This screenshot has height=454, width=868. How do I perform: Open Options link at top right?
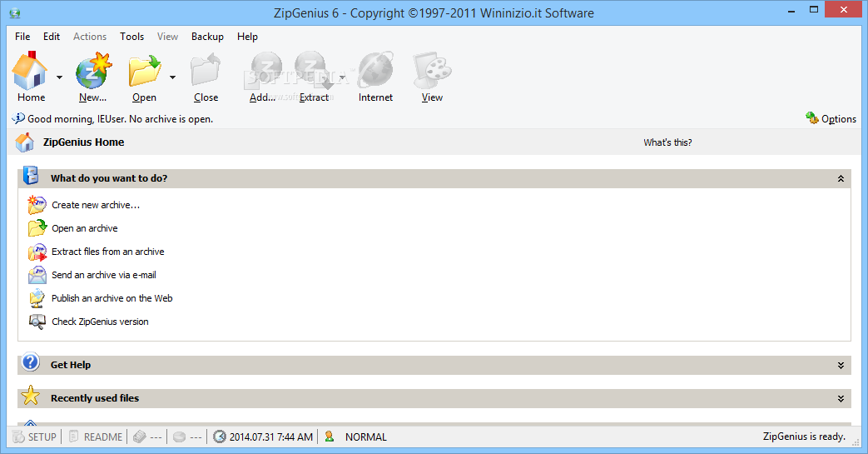839,119
